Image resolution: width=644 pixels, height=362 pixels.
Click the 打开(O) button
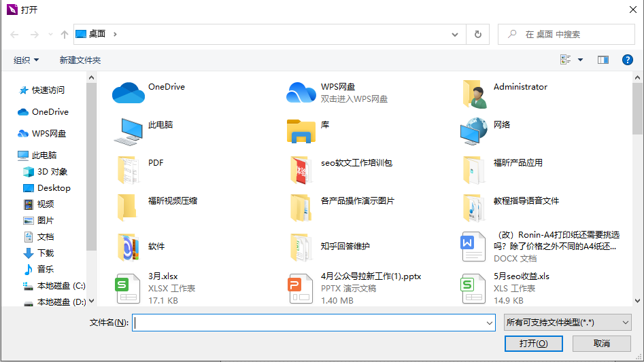(x=534, y=344)
